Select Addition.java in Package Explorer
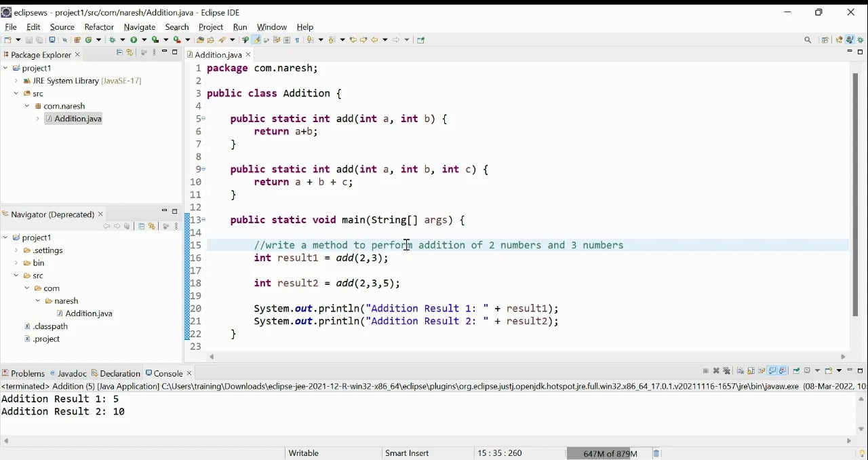 tap(74, 119)
